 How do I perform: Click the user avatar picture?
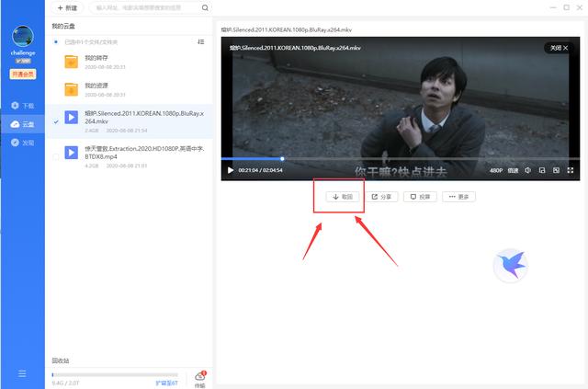click(22, 36)
